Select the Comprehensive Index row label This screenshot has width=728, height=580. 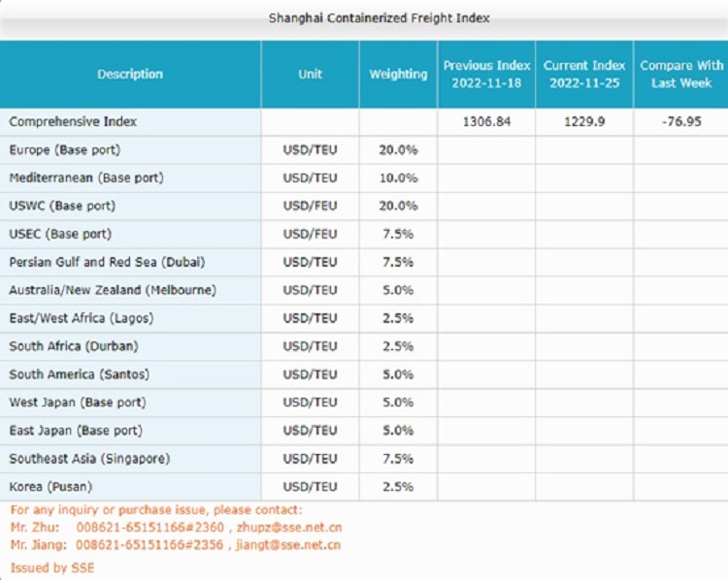[x=73, y=122]
